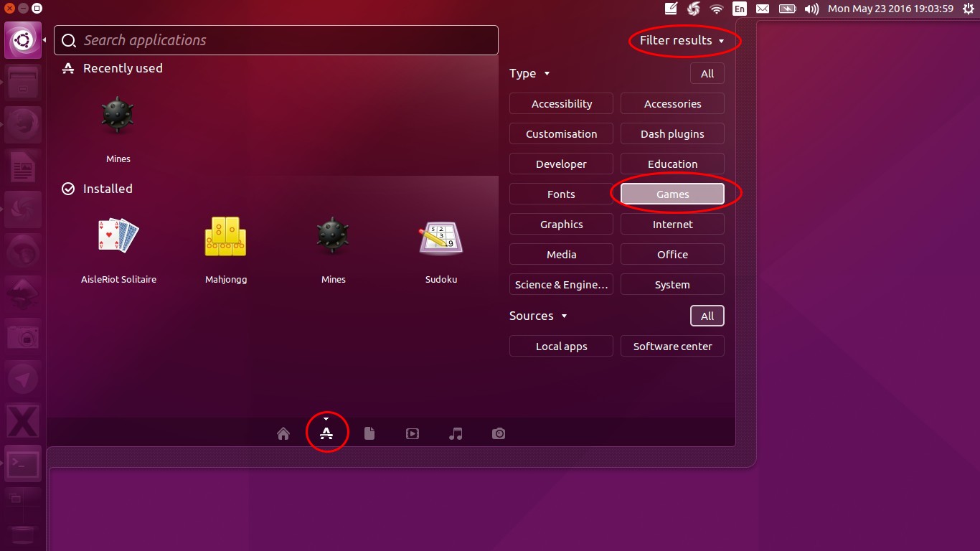Open the X application in launcher

[23, 422]
